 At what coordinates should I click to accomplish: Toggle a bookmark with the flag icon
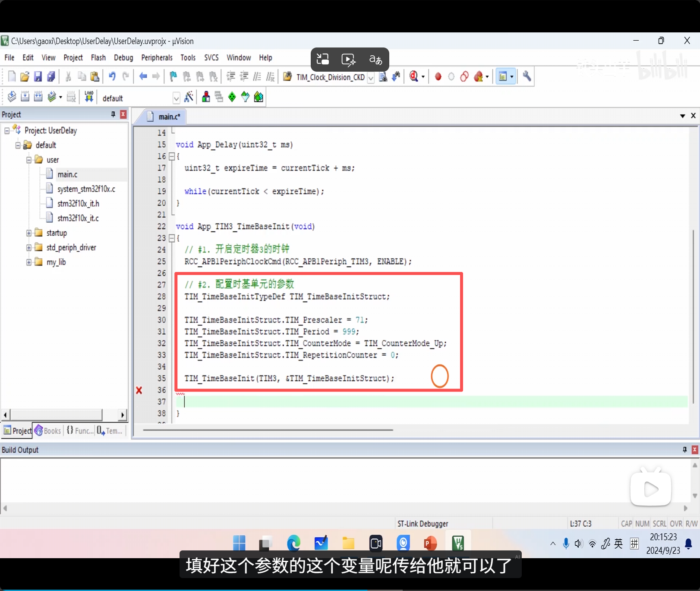click(173, 76)
